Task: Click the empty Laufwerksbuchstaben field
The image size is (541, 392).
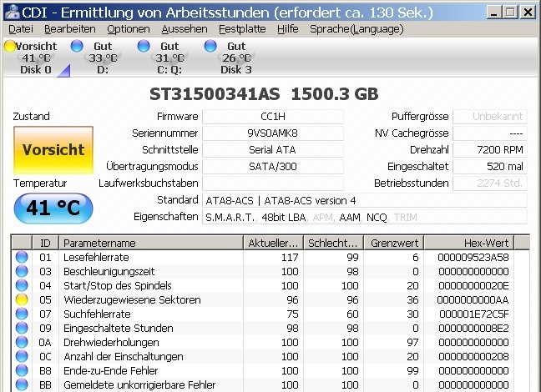Action: [273, 183]
